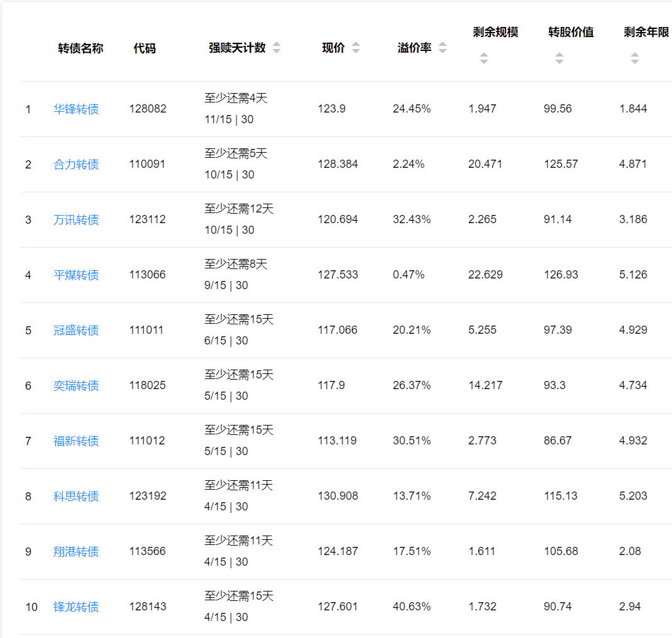Open 合力转债 bond details
The width and height of the screenshot is (672, 638).
pos(76,165)
